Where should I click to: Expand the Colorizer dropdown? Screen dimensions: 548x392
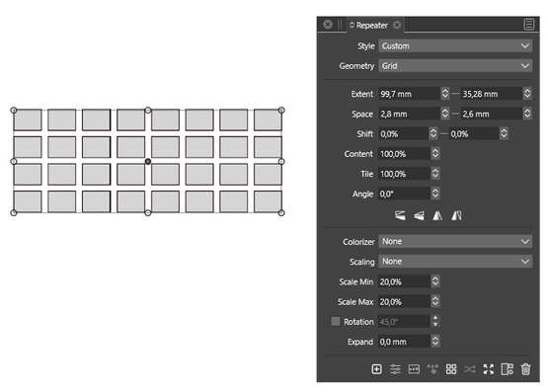point(455,241)
